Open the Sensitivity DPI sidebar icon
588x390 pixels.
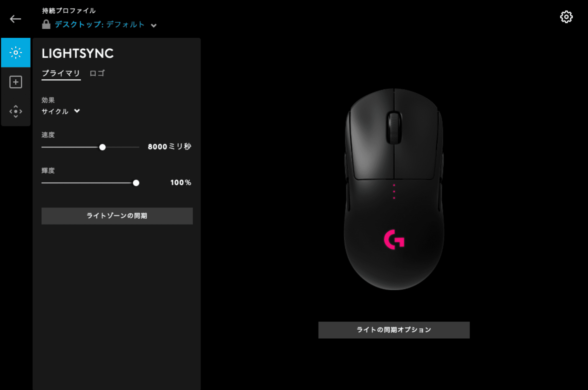(16, 111)
